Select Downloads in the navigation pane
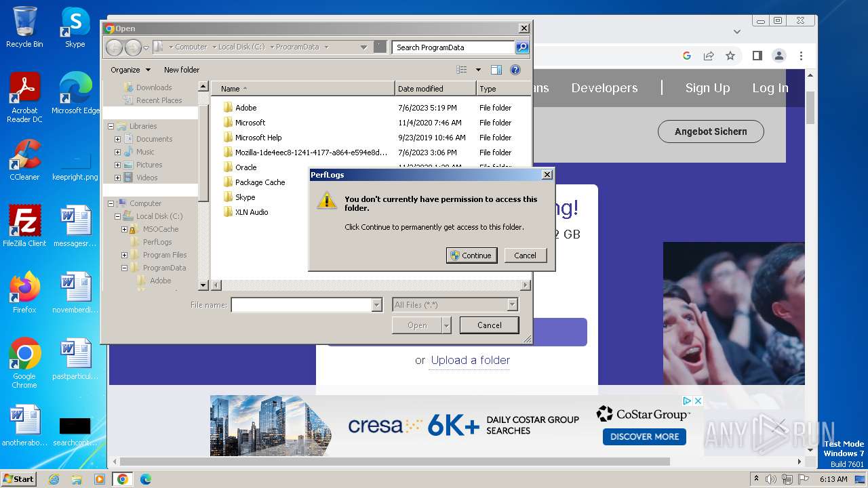The width and height of the screenshot is (868, 488). point(154,87)
